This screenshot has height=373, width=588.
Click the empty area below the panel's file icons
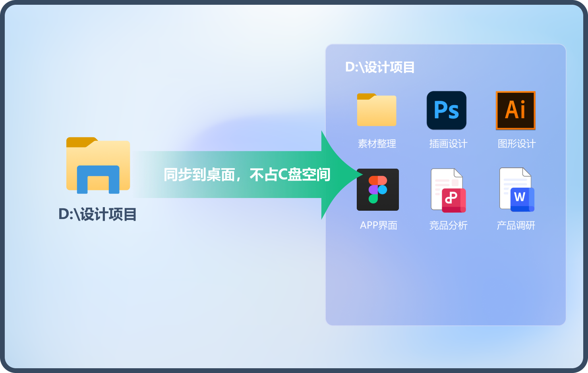tap(446, 282)
